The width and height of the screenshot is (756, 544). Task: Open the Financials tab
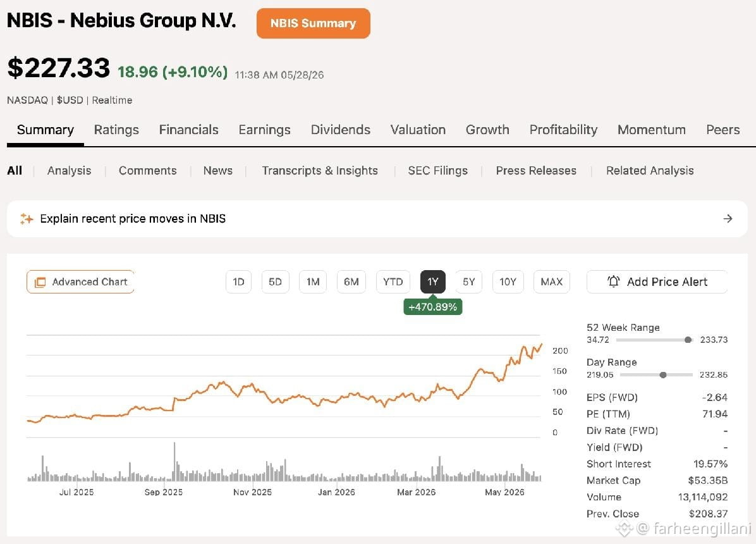[188, 130]
